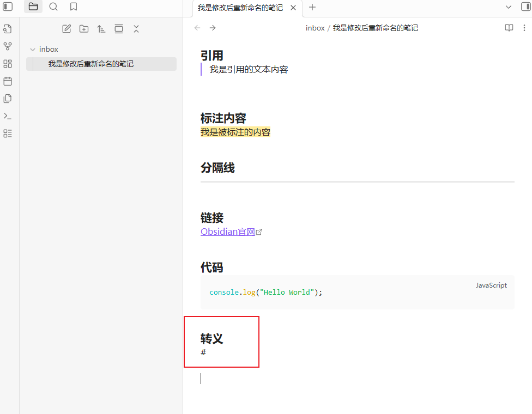Open today's daily note from ribbon
The height and width of the screenshot is (414, 532).
pyautogui.click(x=8, y=81)
